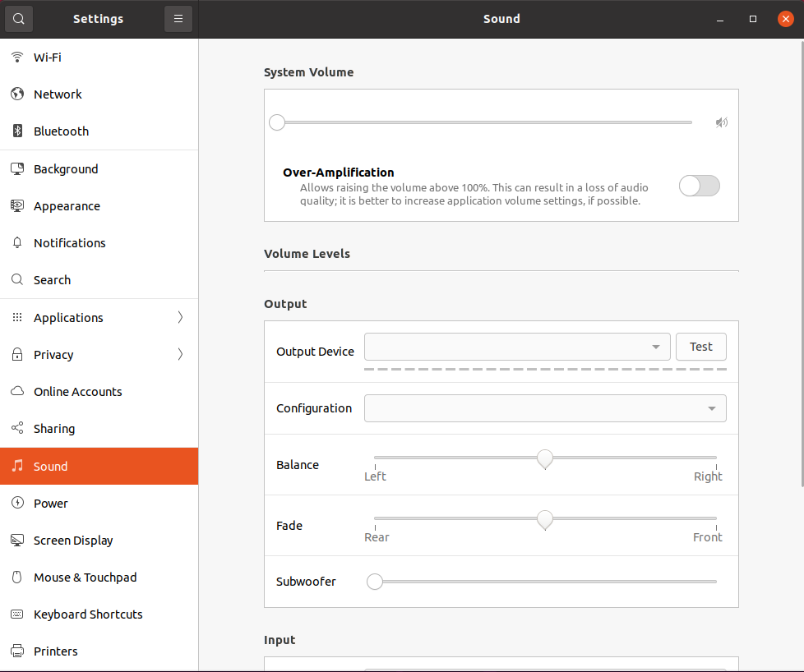Open the Configuration dropdown

pos(545,408)
